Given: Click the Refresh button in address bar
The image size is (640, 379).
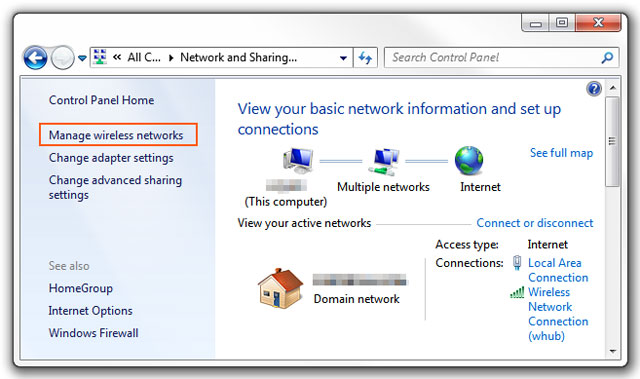Looking at the screenshot, I should coord(365,58).
